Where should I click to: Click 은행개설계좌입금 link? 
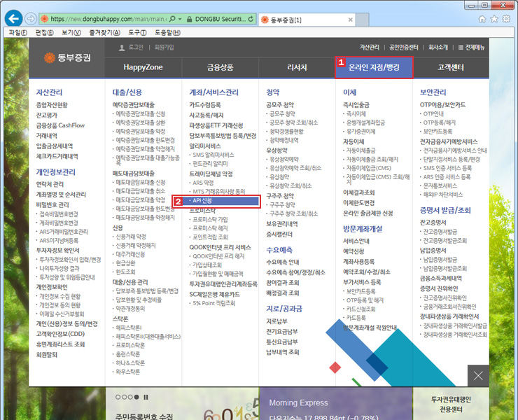pyautogui.click(x=365, y=123)
